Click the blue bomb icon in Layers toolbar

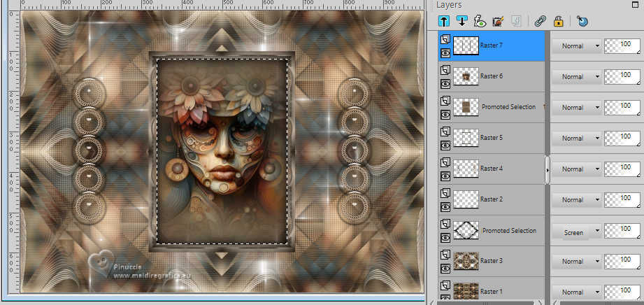pyautogui.click(x=582, y=22)
